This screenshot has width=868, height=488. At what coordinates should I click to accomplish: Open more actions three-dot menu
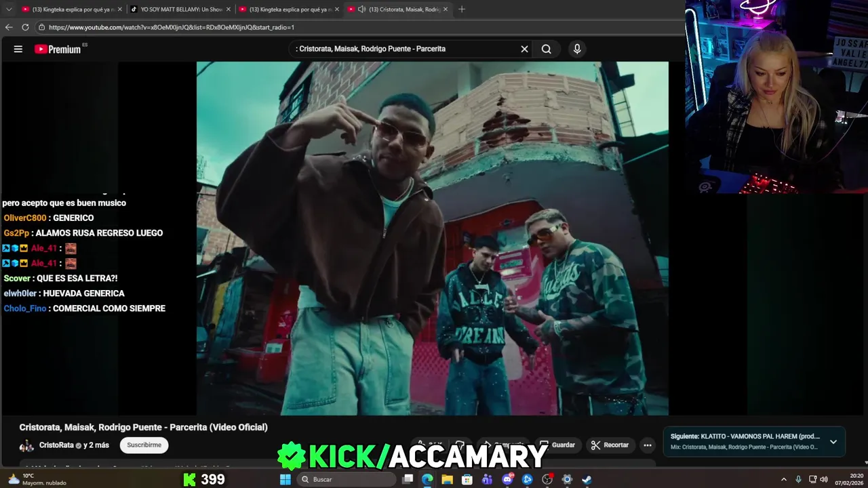[648, 445]
